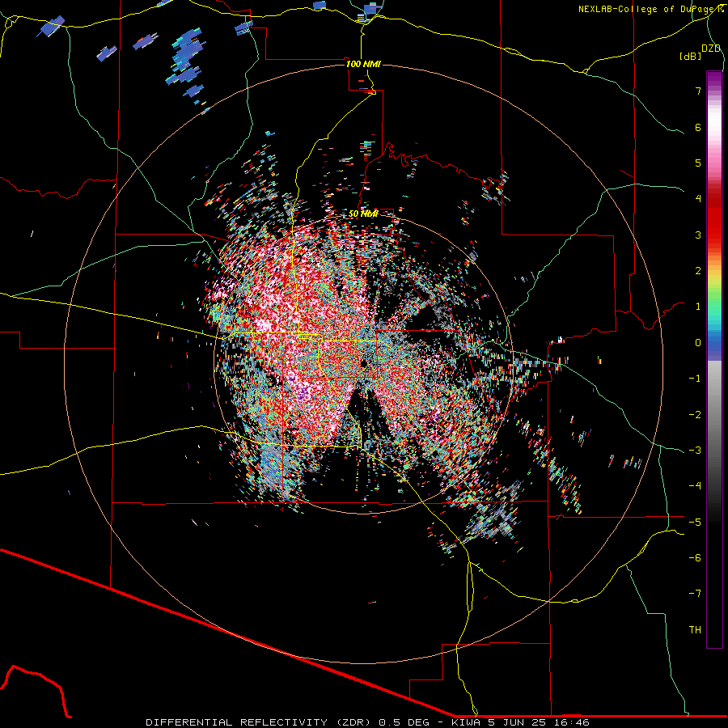Click the [dB] units label
728x728 pixels.
pos(690,57)
